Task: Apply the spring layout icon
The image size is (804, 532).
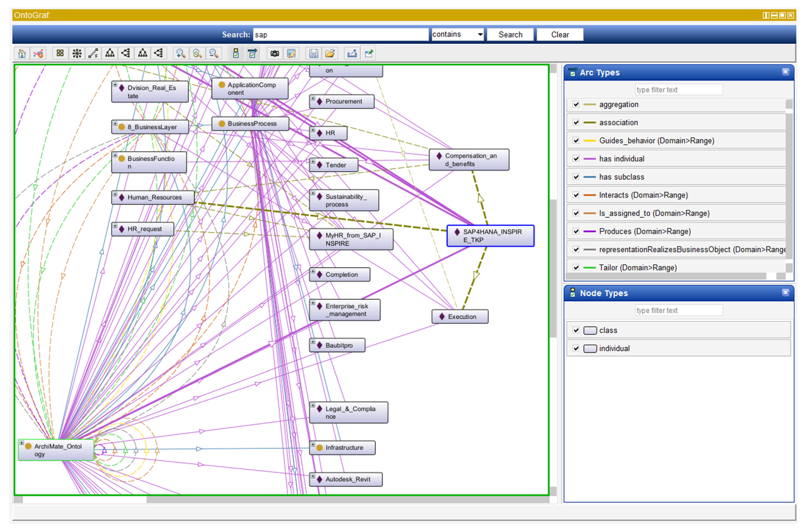Action: (x=93, y=54)
